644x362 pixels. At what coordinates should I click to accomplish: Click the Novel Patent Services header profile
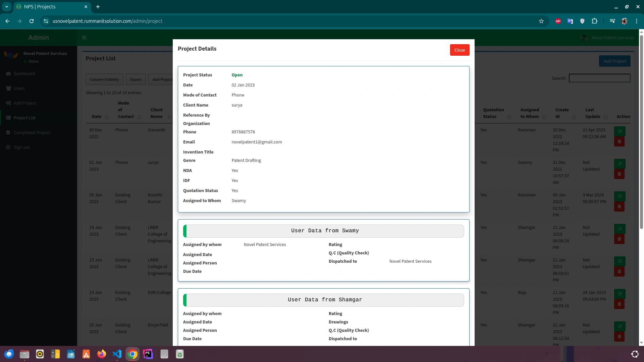click(x=607, y=38)
